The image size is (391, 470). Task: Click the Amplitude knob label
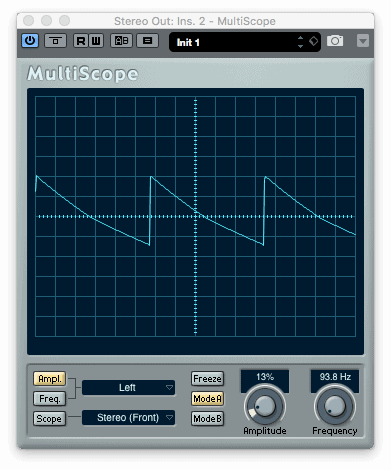click(265, 431)
